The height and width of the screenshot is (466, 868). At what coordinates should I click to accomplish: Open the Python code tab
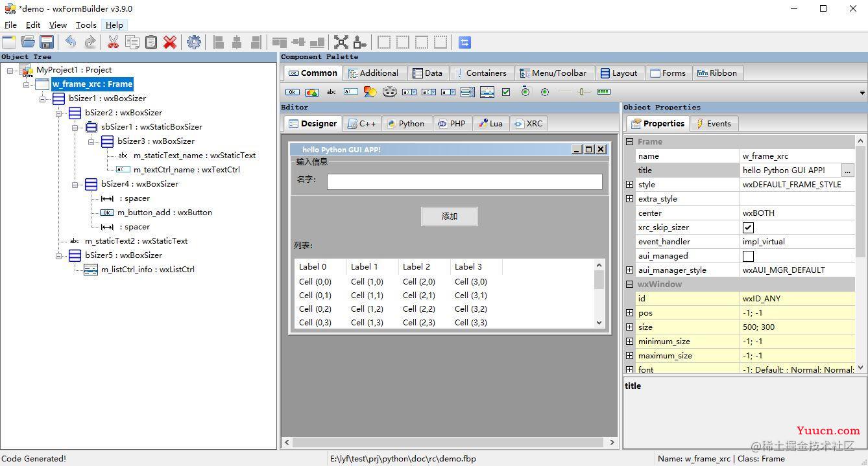405,124
